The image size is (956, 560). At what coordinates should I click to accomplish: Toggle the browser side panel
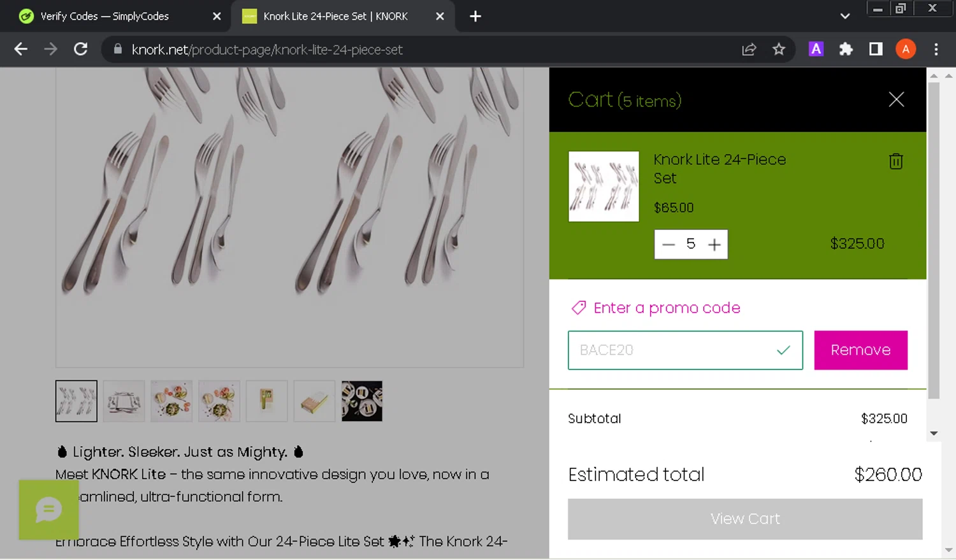tap(876, 49)
